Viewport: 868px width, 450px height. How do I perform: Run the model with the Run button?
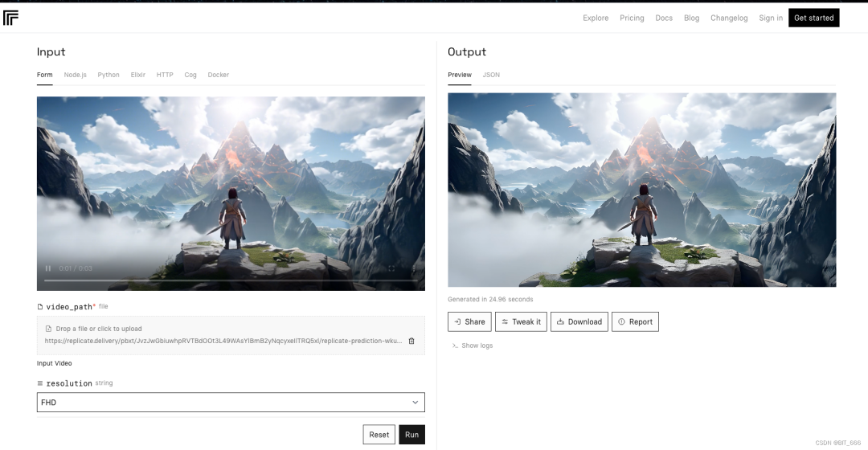coord(411,435)
